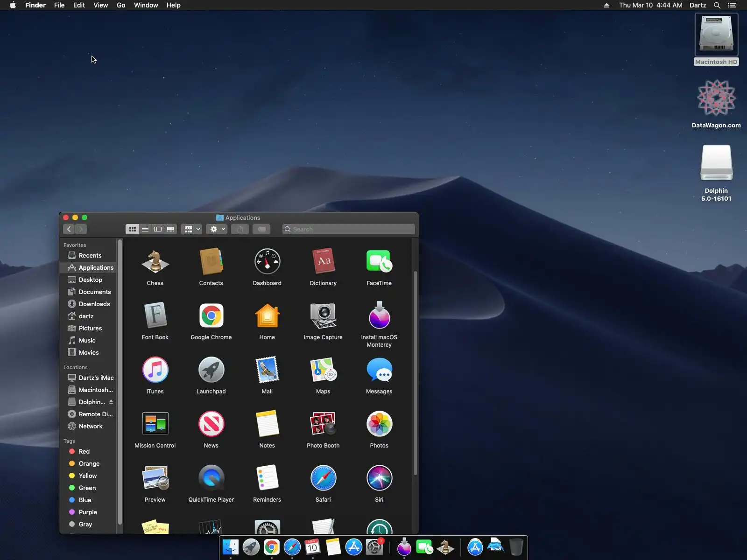Image resolution: width=747 pixels, height=560 pixels.
Task: Select the Dashboard app icon
Action: (267, 262)
